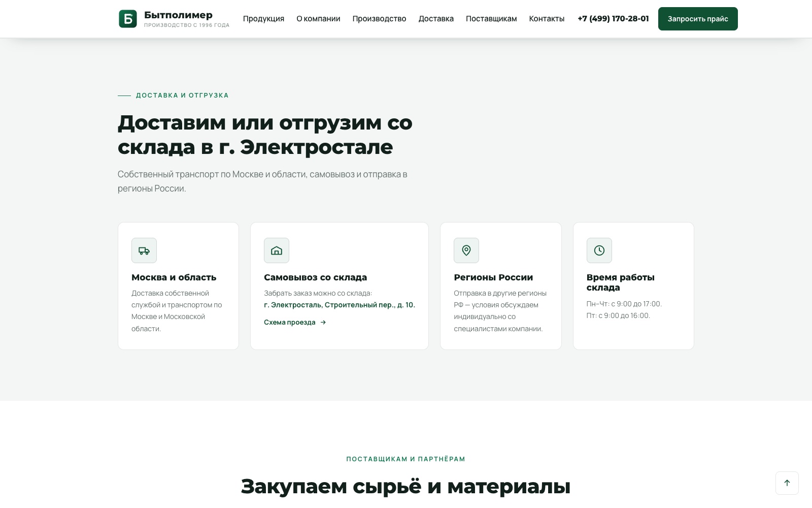Go to Доставка in the navigation
812x508 pixels.
coord(436,19)
